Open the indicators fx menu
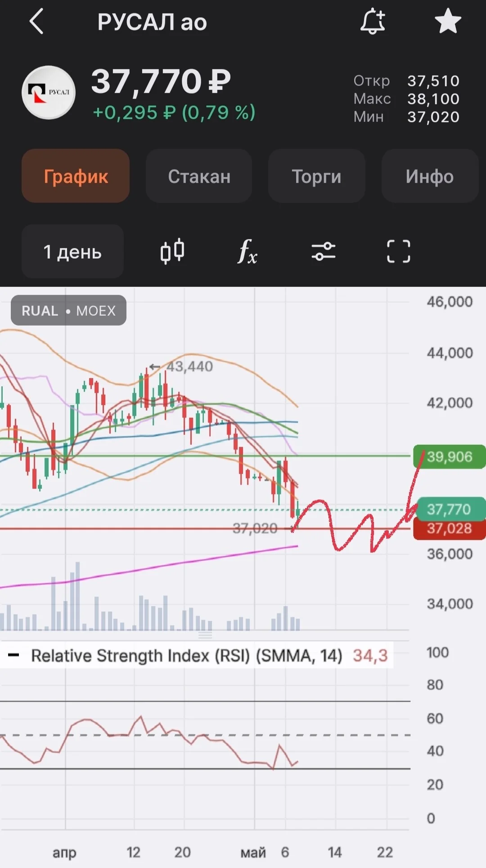The image size is (486, 868). click(247, 251)
